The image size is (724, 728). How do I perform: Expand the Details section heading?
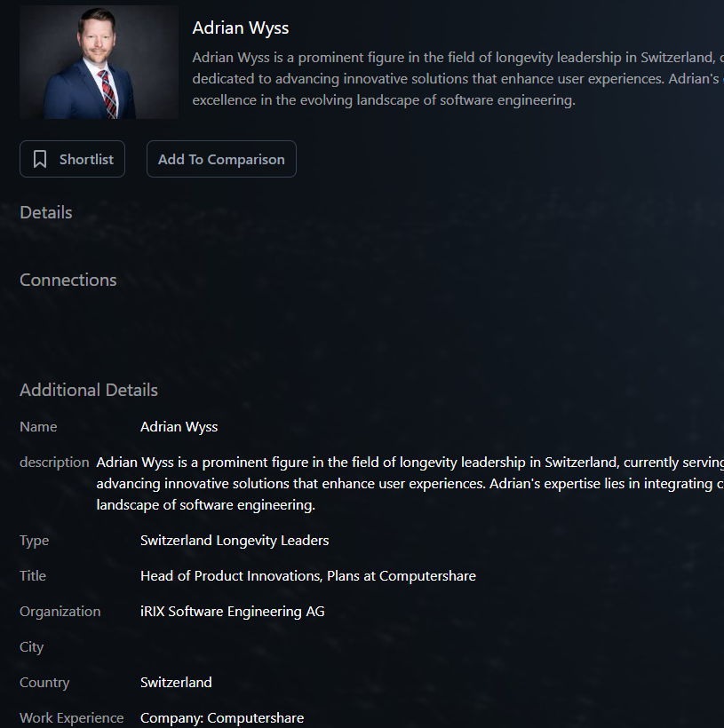coord(46,212)
